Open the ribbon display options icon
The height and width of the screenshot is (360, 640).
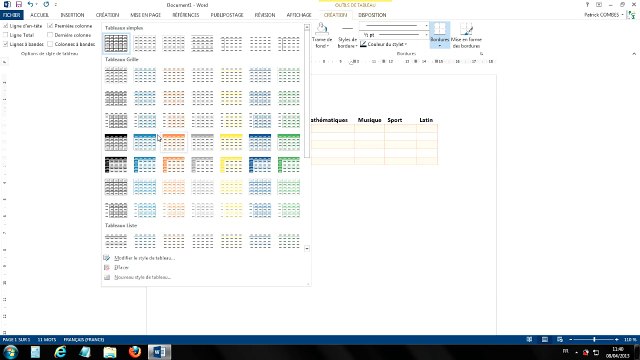click(599, 4)
